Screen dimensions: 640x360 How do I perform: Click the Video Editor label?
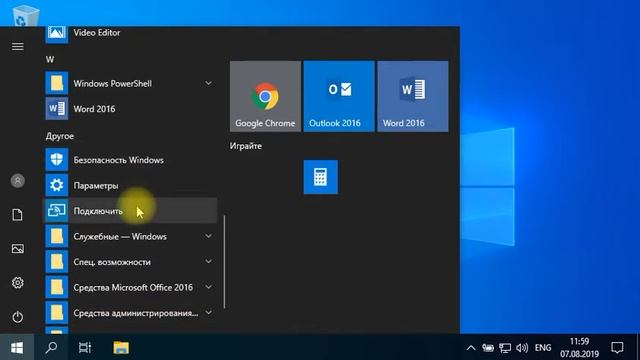[97, 33]
